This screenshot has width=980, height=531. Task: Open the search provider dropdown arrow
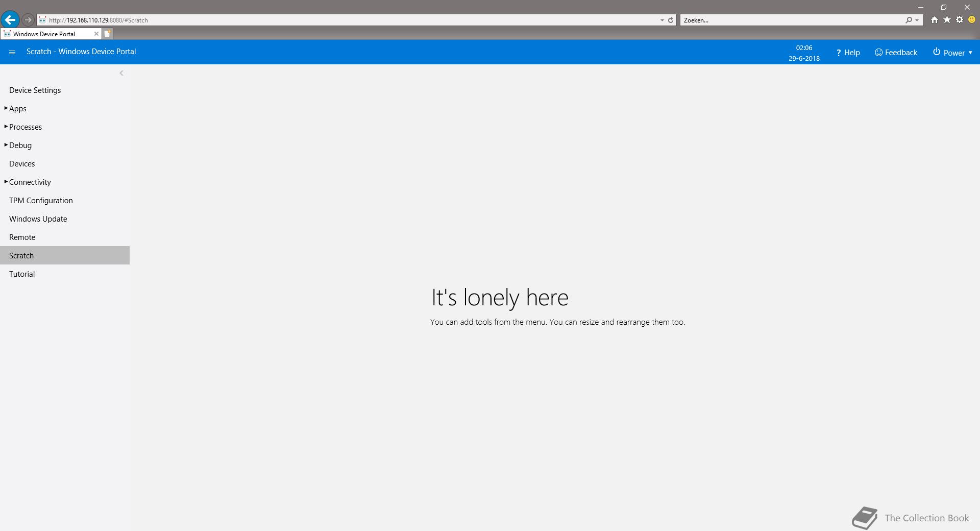tap(917, 20)
